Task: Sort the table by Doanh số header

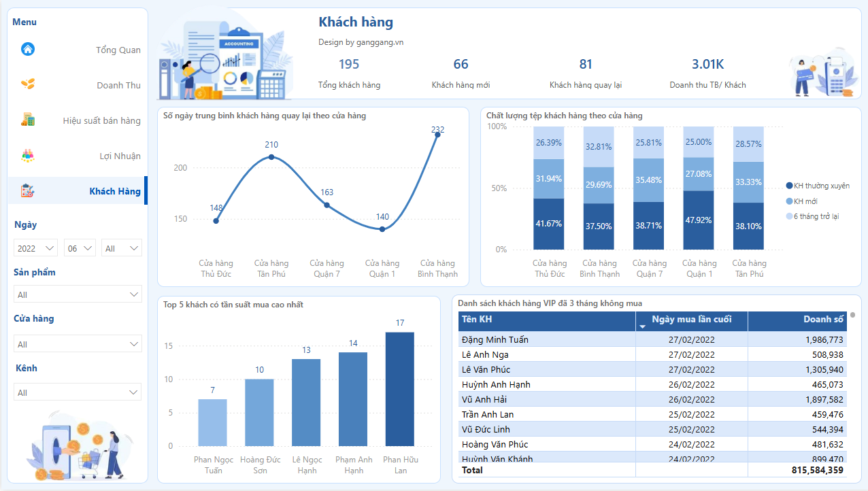Action: point(822,319)
